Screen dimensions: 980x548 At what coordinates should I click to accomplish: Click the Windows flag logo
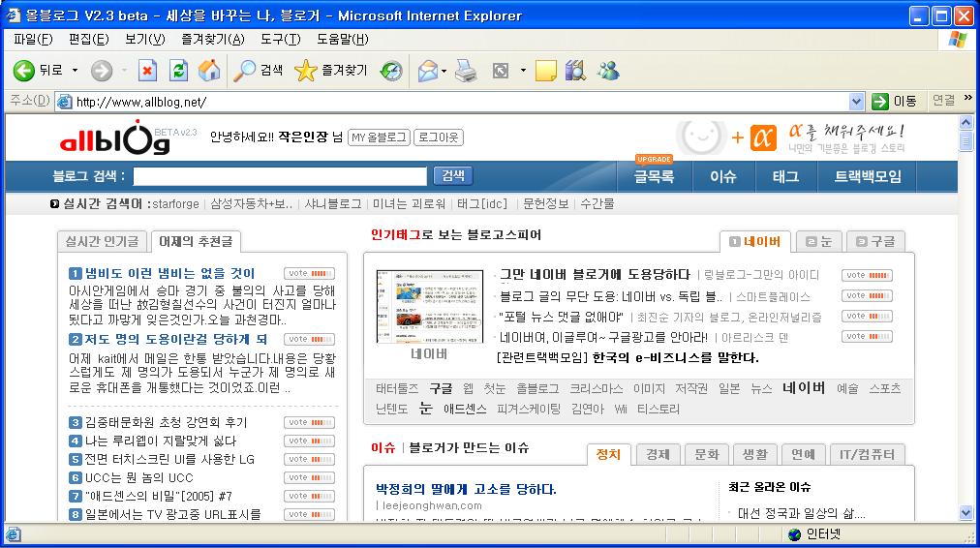click(957, 40)
